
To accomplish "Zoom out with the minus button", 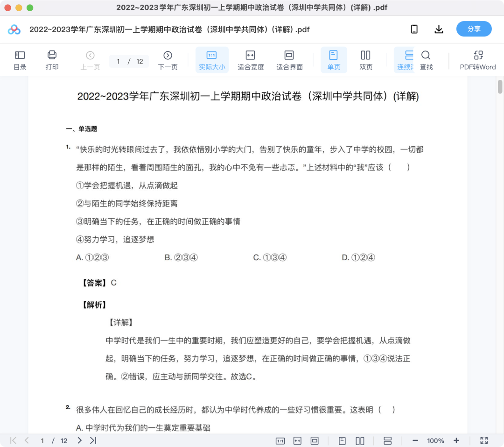I will (x=415, y=441).
